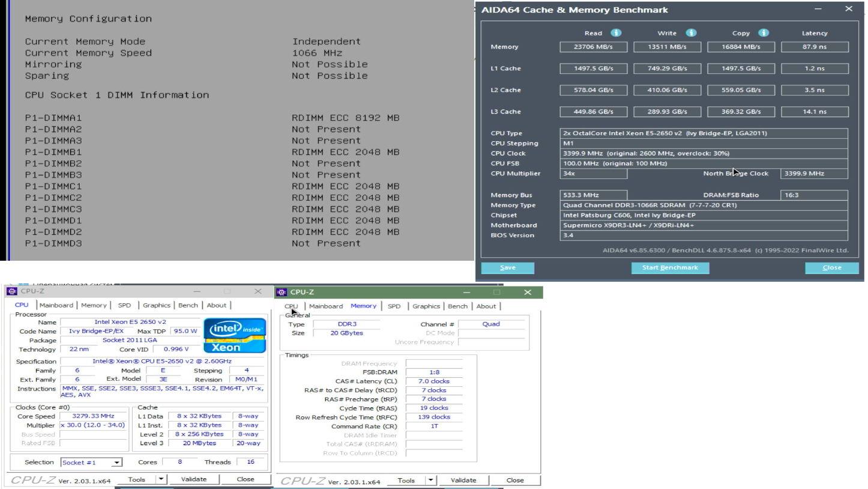Click the memory Size value 20 GBytes

(346, 333)
